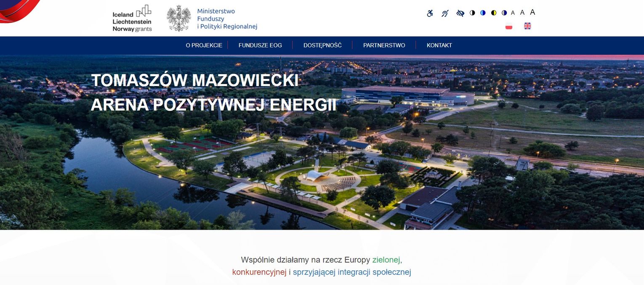Click the hearing impairment ear icon
This screenshot has width=644, height=285.
(x=445, y=13)
